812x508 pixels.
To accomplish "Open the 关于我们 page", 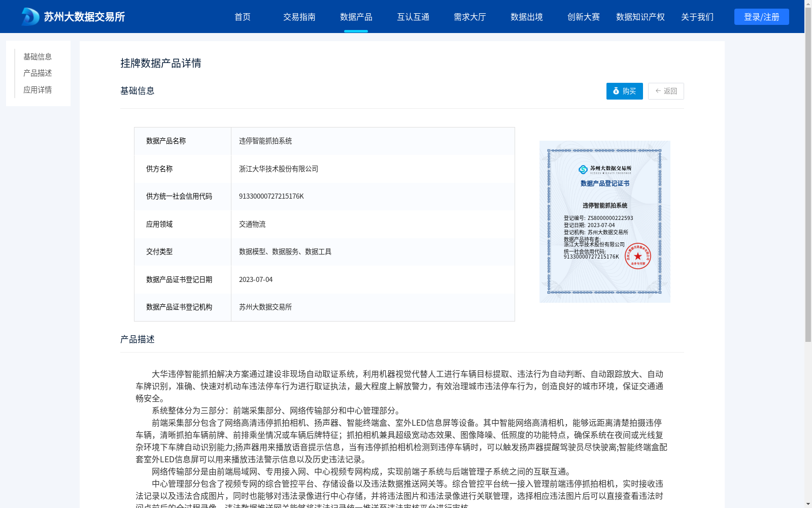I will pos(697,17).
